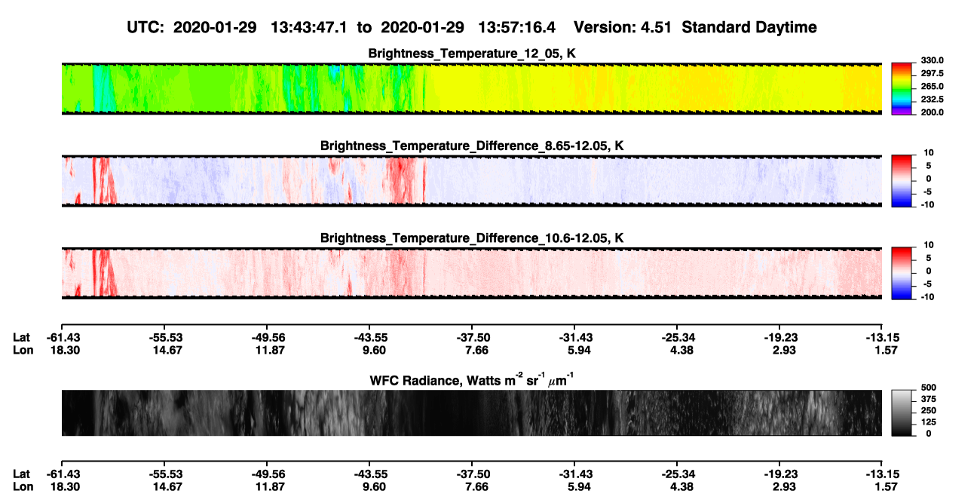Image resolution: width=980 pixels, height=503 pixels.
Task: Click the 'UTC:' label in the header
Action: (147, 28)
